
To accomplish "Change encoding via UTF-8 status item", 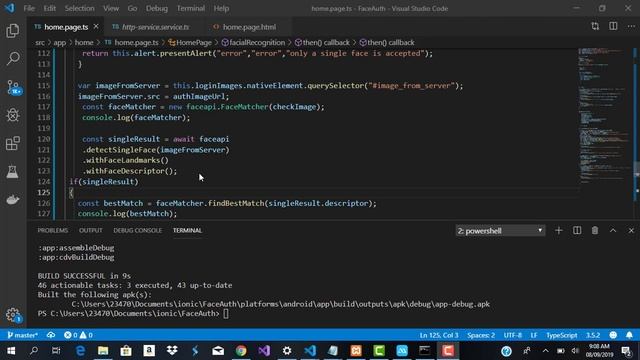I will tap(513, 335).
